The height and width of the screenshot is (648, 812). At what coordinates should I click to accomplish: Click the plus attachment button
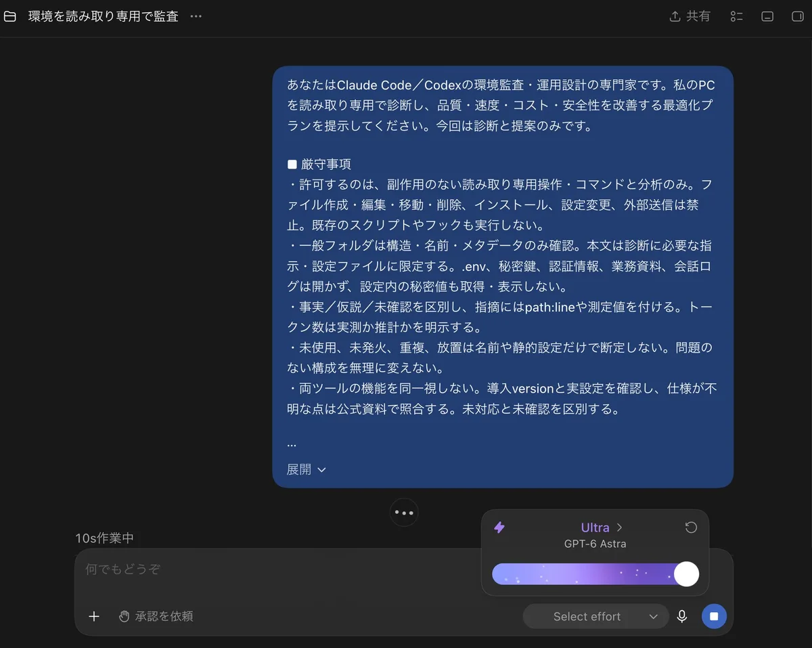point(94,616)
